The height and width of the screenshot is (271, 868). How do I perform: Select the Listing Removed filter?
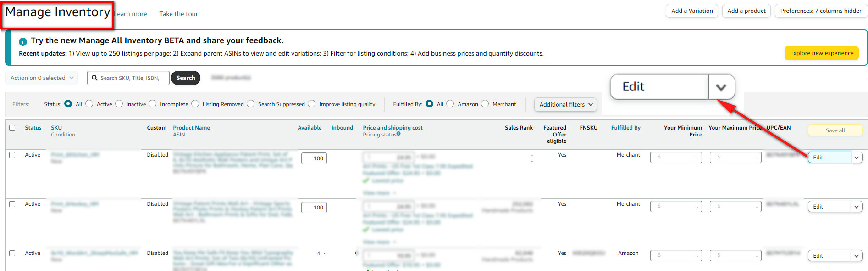(x=195, y=104)
